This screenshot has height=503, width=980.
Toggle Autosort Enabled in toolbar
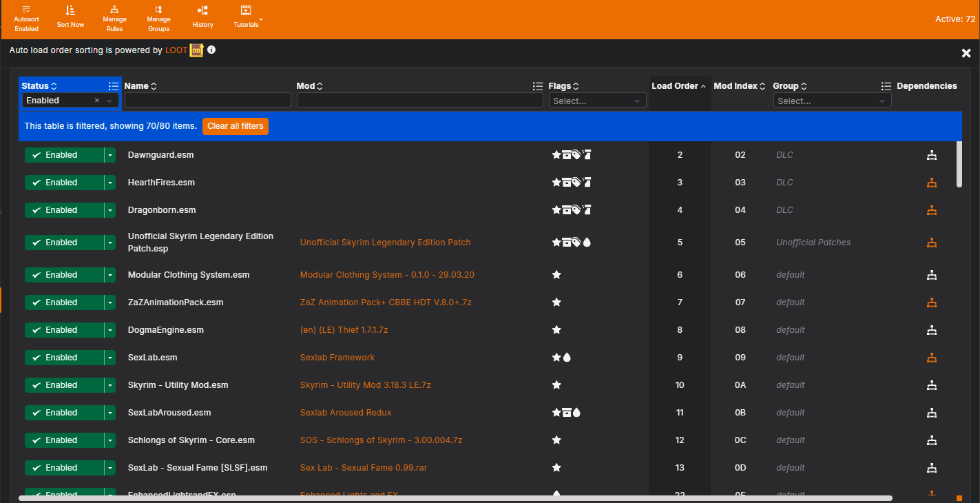(26, 19)
